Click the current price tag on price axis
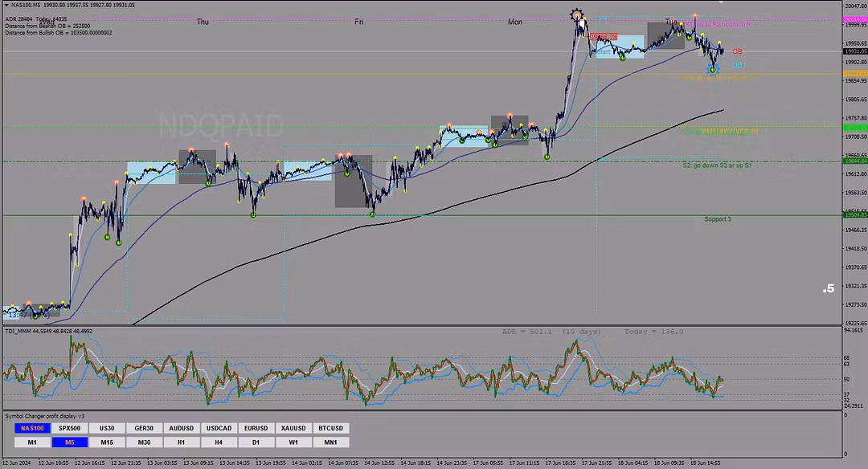 (x=854, y=51)
